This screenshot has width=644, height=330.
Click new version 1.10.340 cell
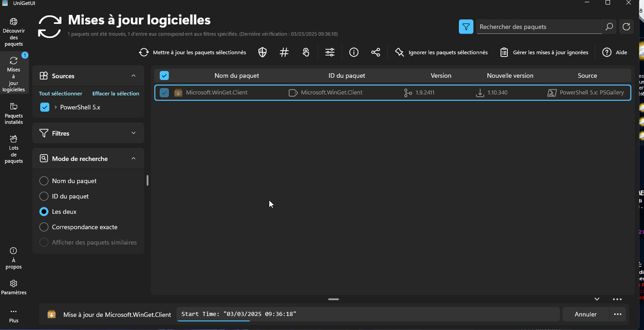(497, 93)
